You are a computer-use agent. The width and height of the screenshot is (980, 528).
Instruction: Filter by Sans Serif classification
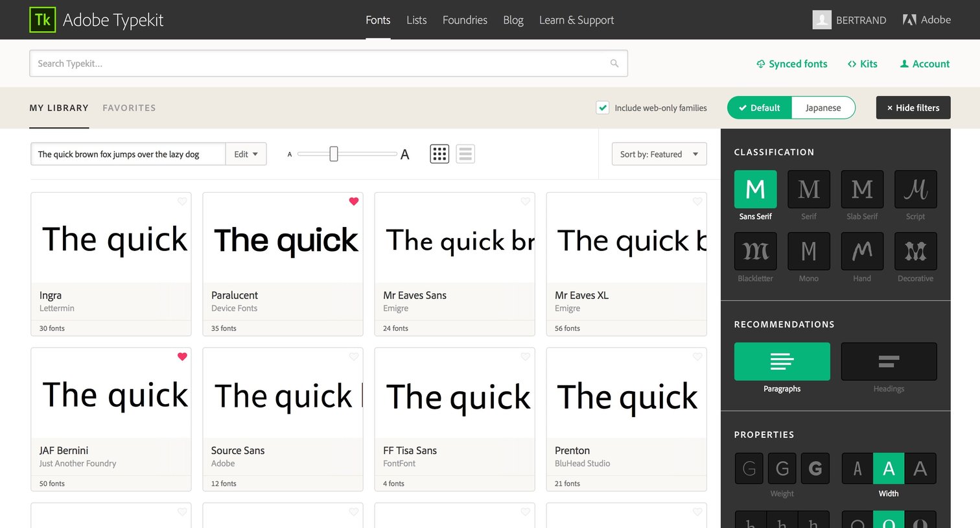tap(756, 189)
